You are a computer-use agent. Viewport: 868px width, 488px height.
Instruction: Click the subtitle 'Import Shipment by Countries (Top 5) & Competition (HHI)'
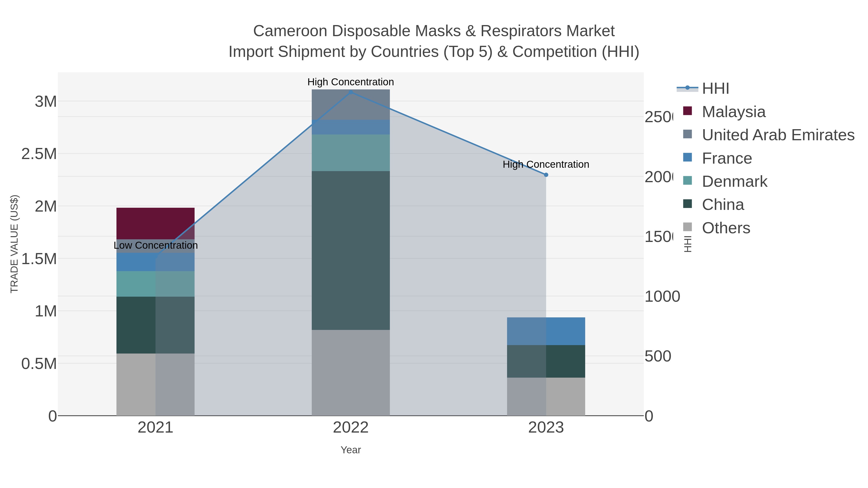(x=434, y=52)
